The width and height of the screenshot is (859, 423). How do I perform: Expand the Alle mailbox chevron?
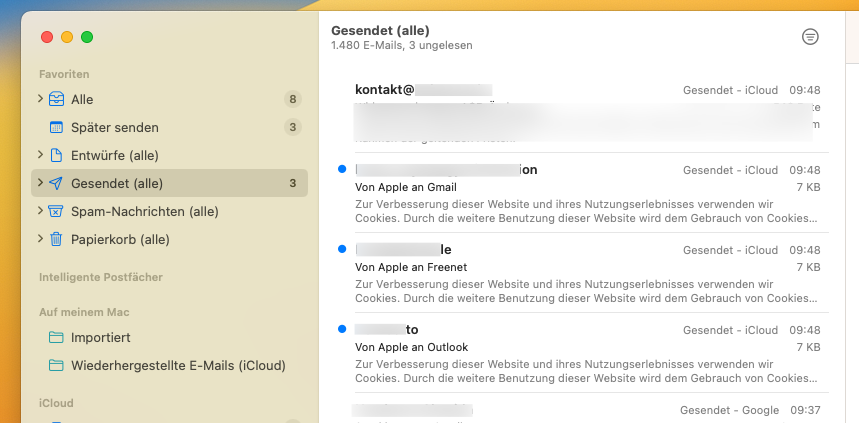(x=40, y=99)
